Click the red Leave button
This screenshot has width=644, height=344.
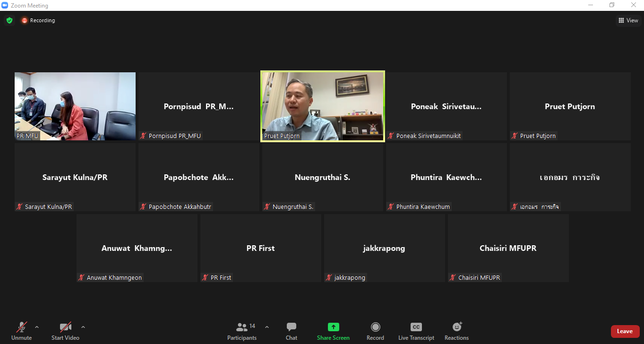click(625, 331)
